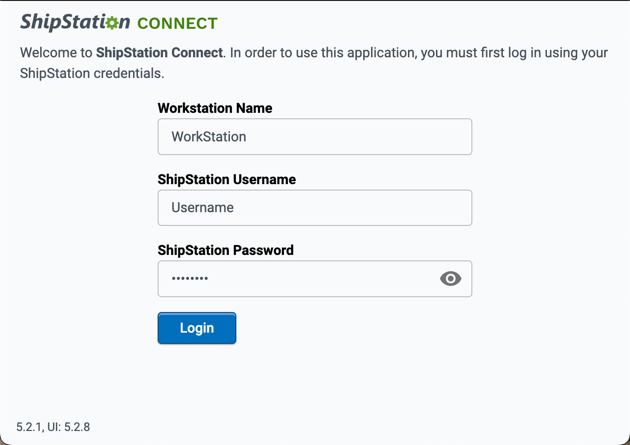Screen dimensions: 630x445
Task: Focus the Workstation Name input field
Action: pos(314,137)
